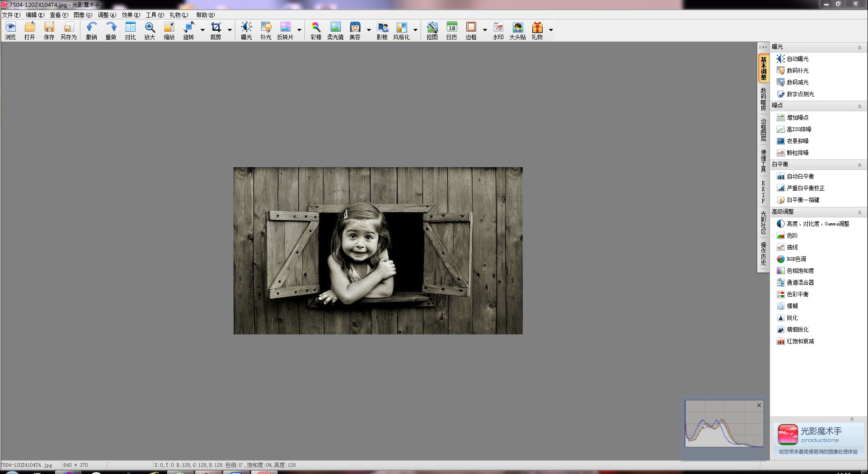Open the 文件 menu
868x474 pixels.
11,15
